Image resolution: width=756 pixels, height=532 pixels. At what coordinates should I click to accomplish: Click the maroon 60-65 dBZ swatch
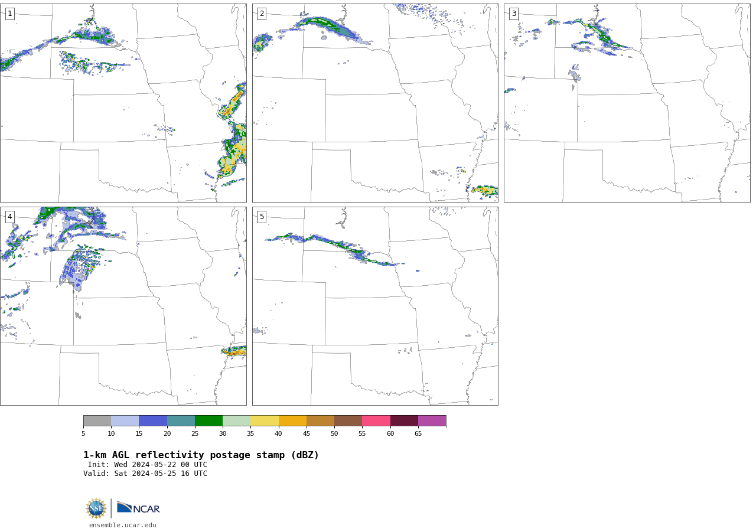tap(404, 421)
